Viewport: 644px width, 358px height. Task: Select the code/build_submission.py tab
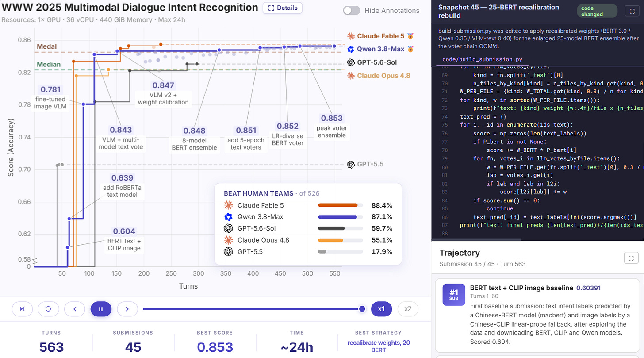483,59
